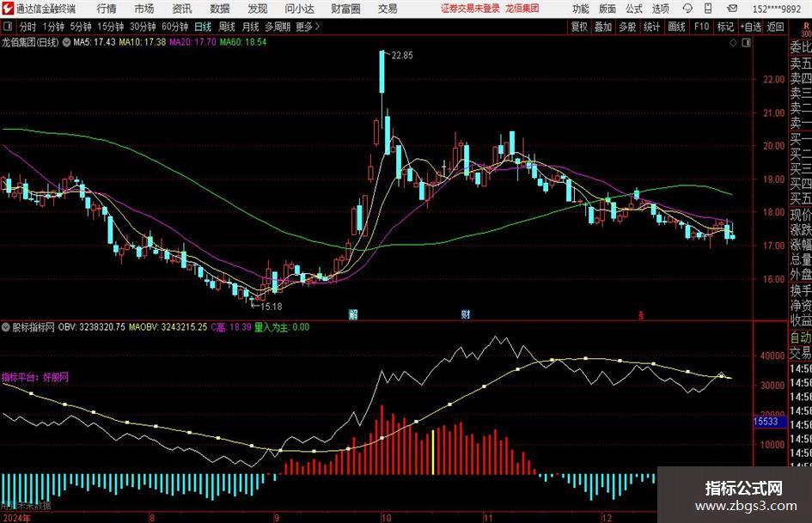The image size is (812, 523).
Task: Open the 问小达 menu
Action: pyautogui.click(x=299, y=9)
